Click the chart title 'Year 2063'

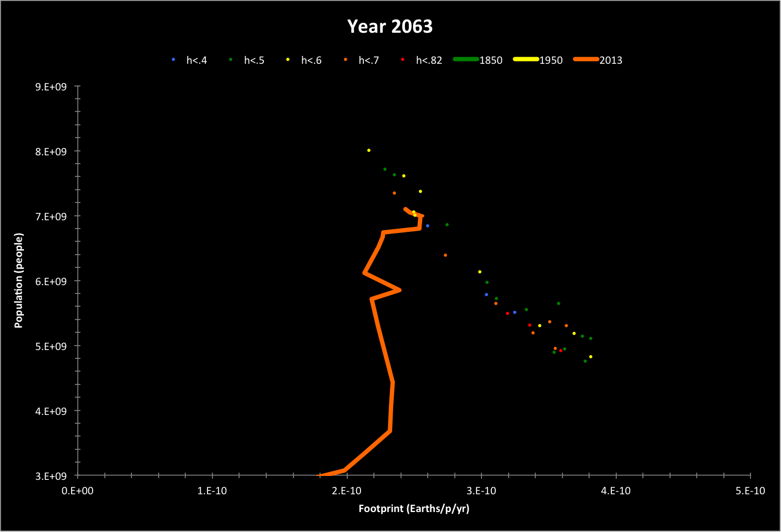[389, 27]
